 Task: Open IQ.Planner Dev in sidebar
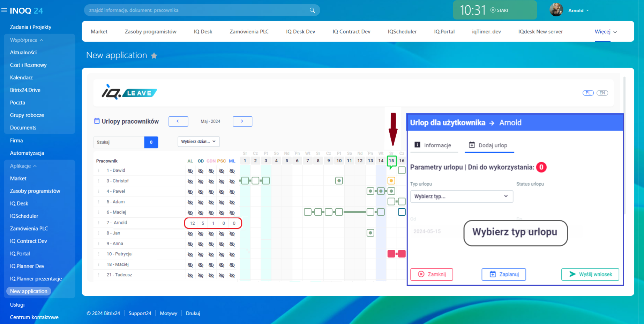27,266
